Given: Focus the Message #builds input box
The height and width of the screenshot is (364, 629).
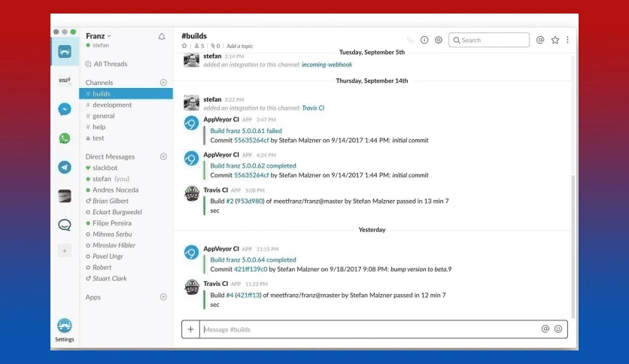Looking at the screenshot, I should [371, 329].
